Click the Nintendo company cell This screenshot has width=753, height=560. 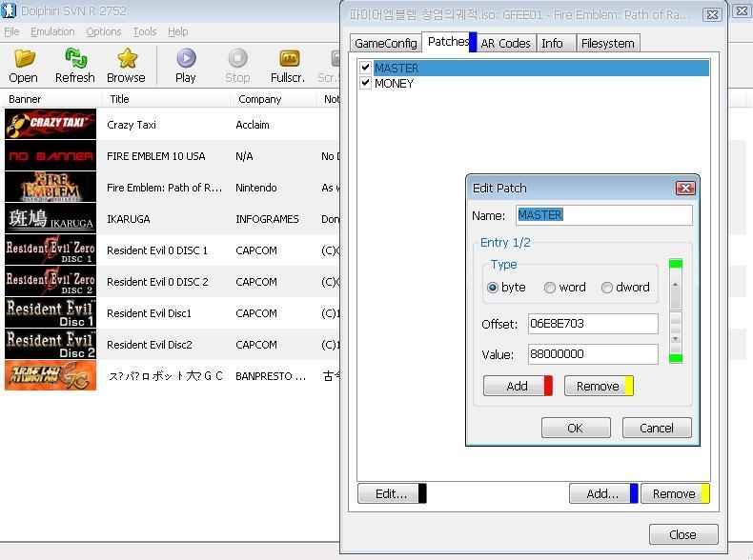coord(256,188)
